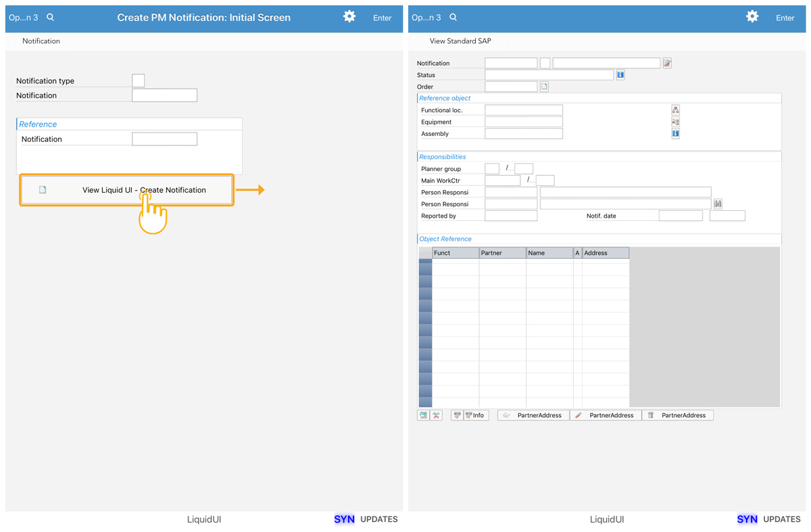The image size is (811, 532).
Task: Open View Standard SAP menu item
Action: click(x=460, y=41)
